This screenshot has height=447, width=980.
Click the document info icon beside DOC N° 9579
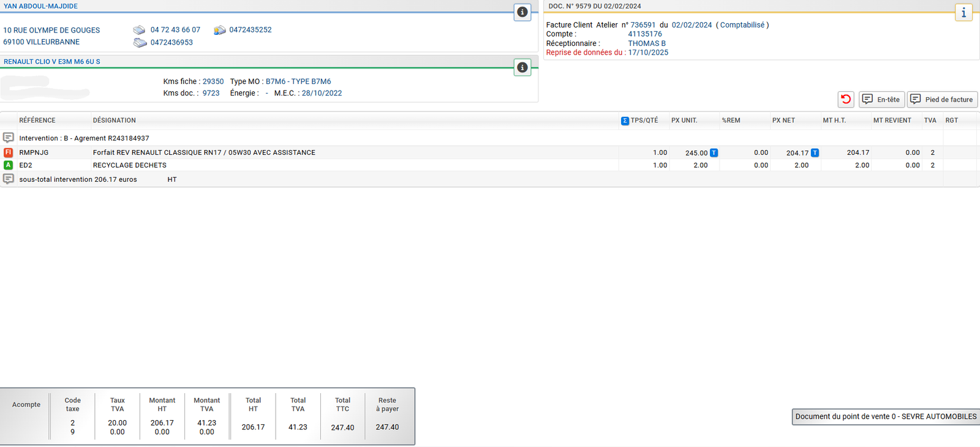coord(963,12)
